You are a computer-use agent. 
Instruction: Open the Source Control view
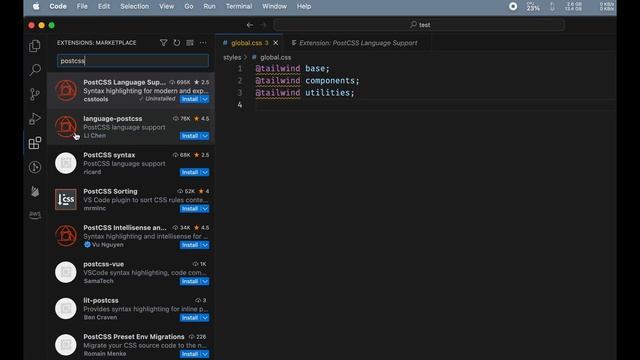(x=35, y=94)
